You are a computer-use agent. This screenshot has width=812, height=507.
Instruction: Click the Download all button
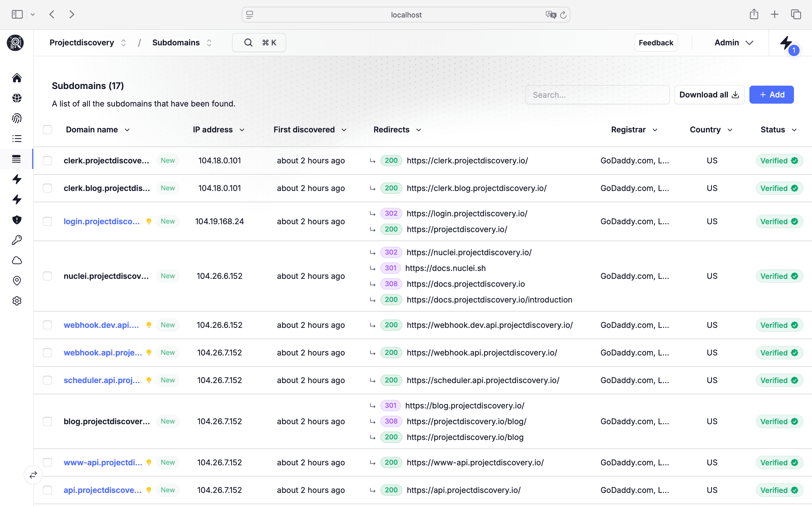tap(709, 95)
